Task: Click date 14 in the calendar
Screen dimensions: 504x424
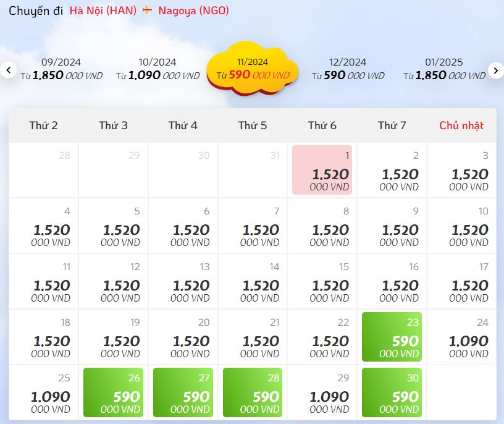Action: pyautogui.click(x=253, y=281)
